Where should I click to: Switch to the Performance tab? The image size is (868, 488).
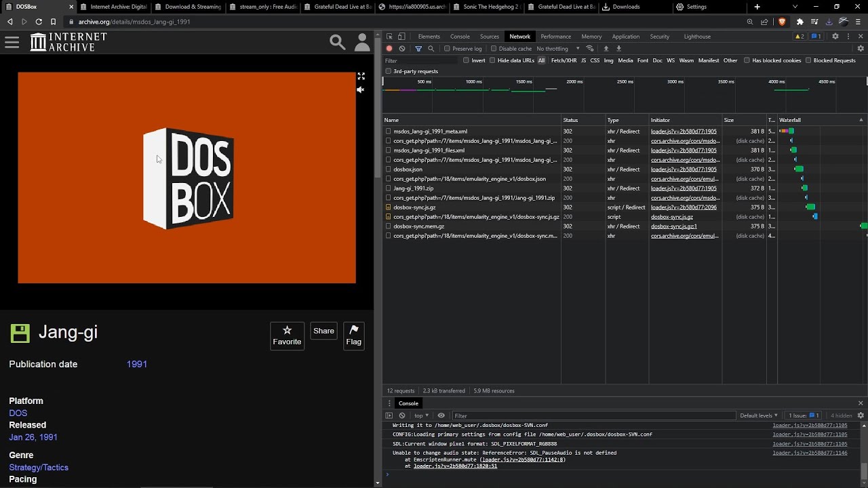pos(555,37)
